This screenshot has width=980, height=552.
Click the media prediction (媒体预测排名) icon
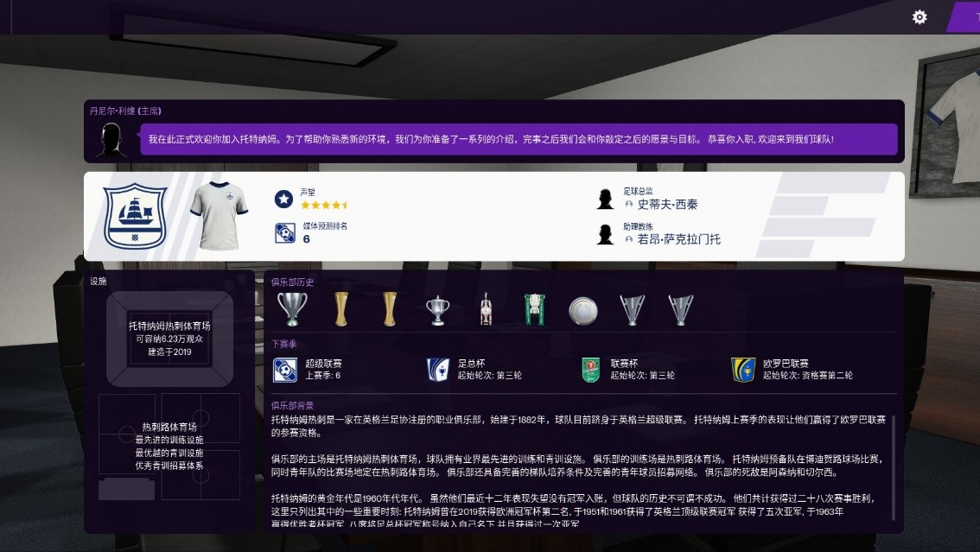tap(284, 233)
